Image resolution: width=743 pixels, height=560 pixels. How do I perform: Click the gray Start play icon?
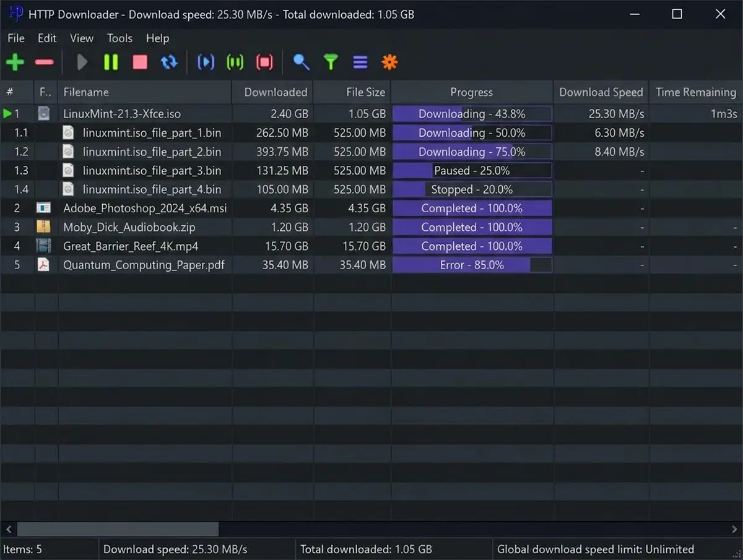pos(82,62)
